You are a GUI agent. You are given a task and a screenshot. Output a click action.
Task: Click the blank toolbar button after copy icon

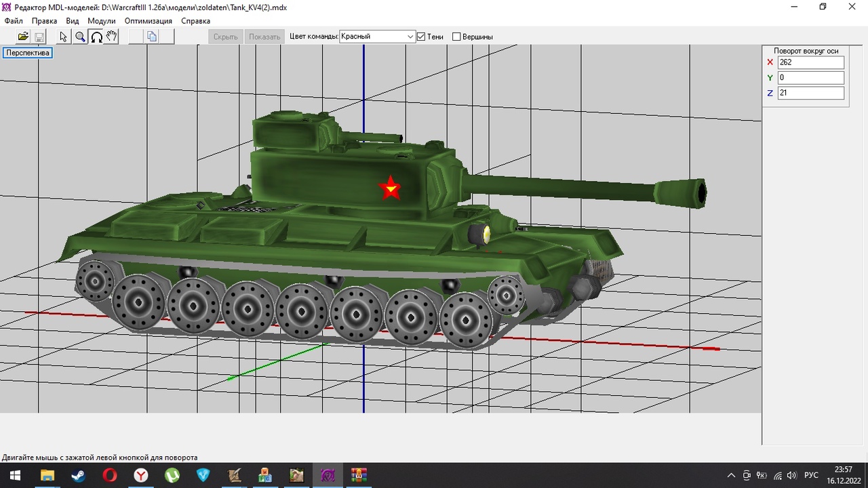[167, 37]
